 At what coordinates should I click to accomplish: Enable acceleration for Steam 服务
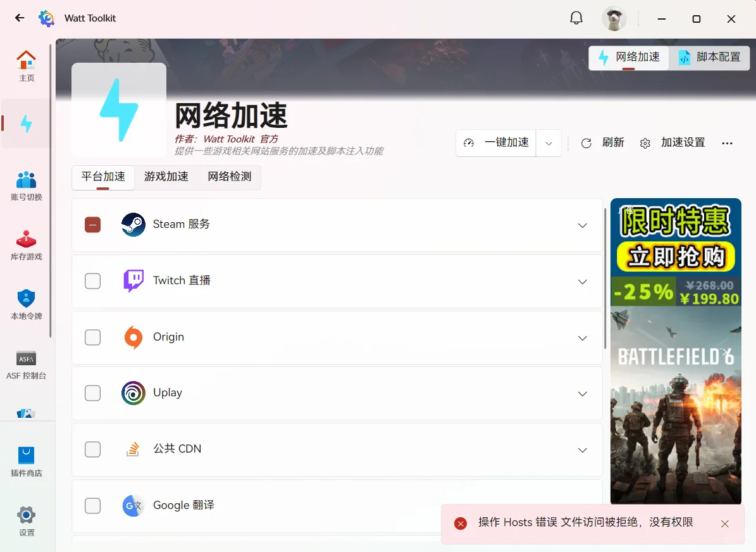[x=92, y=225]
